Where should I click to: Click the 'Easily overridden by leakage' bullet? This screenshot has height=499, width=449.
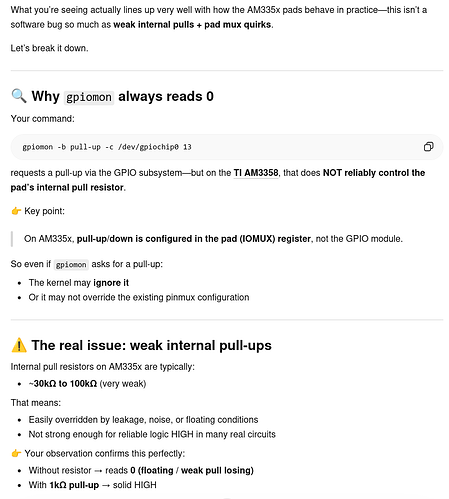click(x=143, y=419)
